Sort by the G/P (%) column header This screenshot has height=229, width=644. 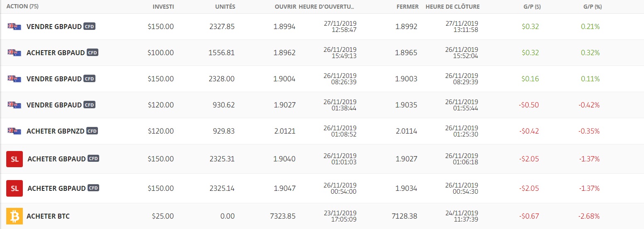[592, 7]
